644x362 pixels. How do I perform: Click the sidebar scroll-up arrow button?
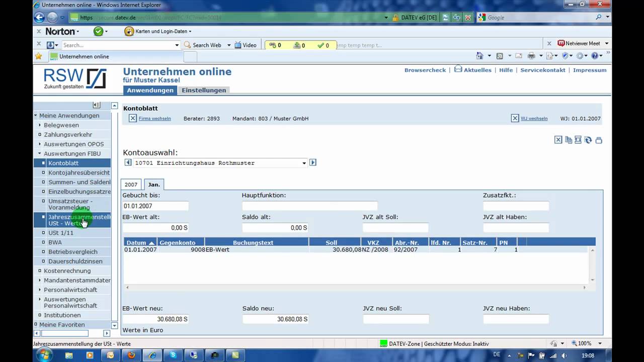(114, 106)
